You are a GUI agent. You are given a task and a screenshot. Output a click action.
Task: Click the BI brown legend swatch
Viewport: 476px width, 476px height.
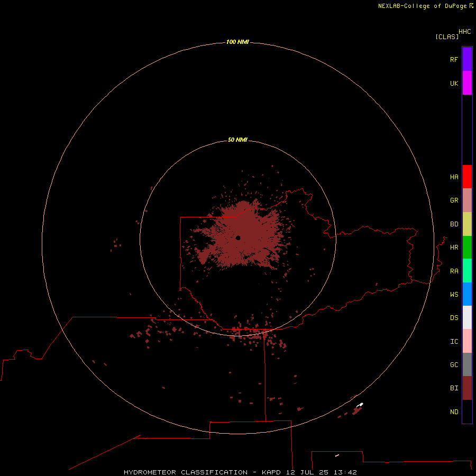[x=467, y=388]
